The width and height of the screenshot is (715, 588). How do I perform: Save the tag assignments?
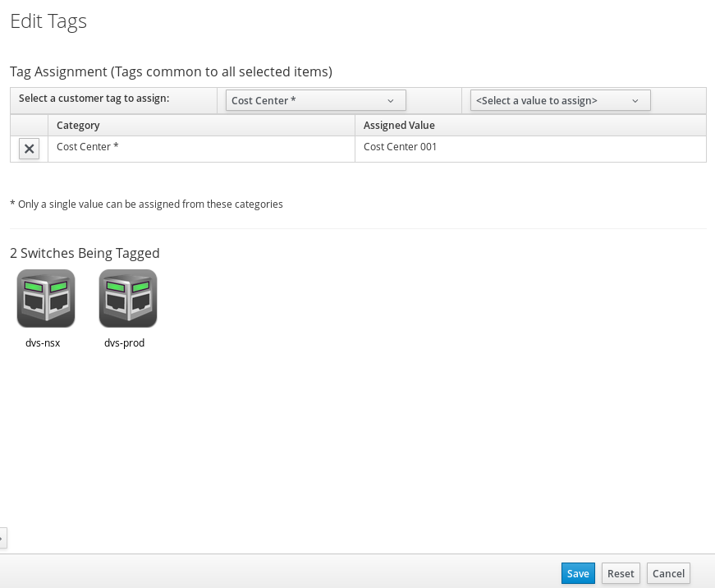pos(578,573)
